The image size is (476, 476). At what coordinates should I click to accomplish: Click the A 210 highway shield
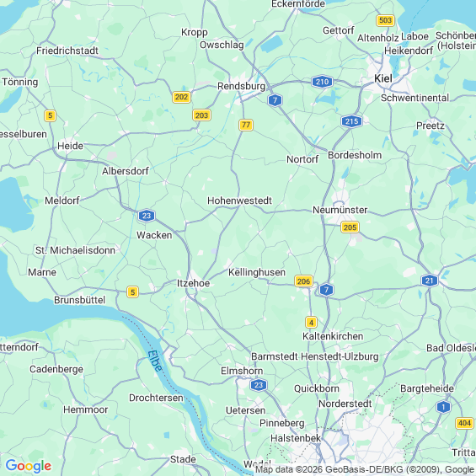pyautogui.click(x=322, y=82)
